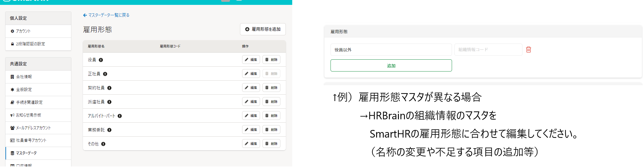
Task: Click the 組織情報コード input field
Action: tap(488, 50)
